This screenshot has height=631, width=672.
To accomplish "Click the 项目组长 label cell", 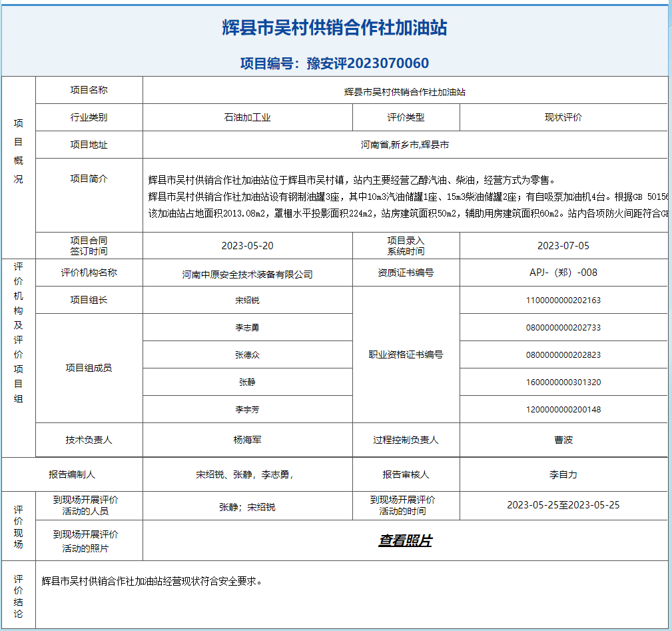I will click(89, 300).
